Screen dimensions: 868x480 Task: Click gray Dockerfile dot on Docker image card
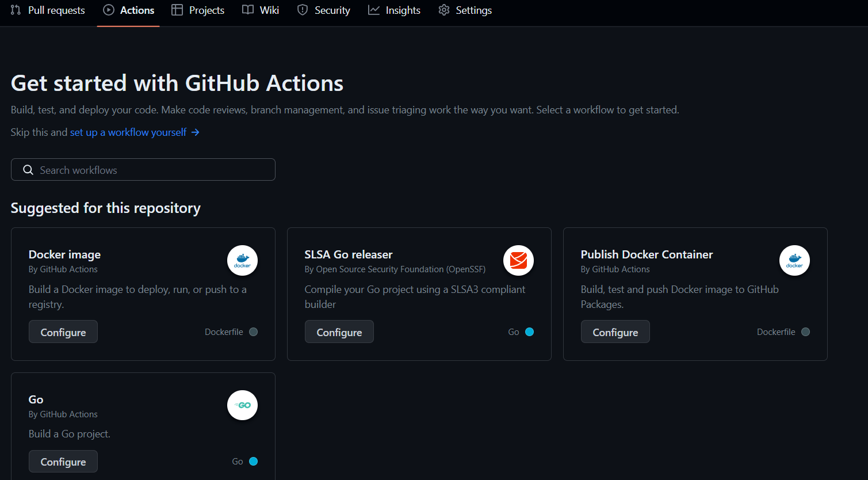[x=254, y=332]
